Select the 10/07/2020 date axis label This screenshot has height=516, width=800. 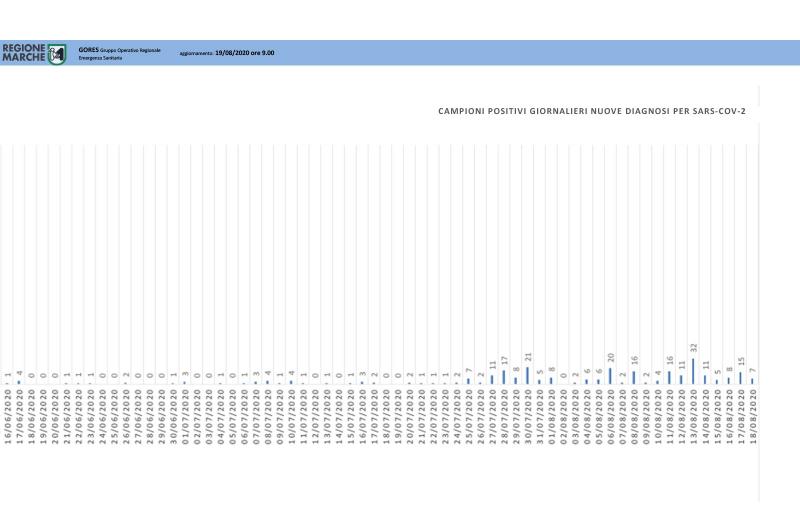pyautogui.click(x=291, y=415)
